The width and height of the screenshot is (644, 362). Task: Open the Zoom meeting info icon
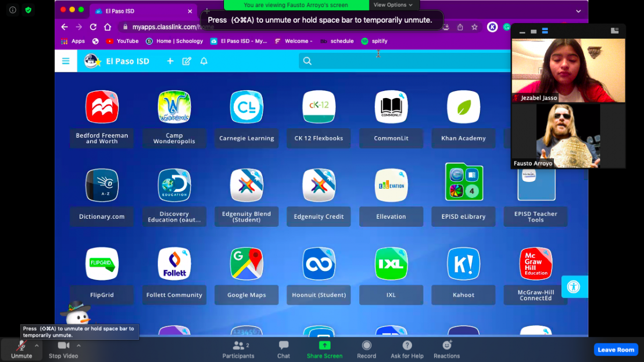pos(13,10)
